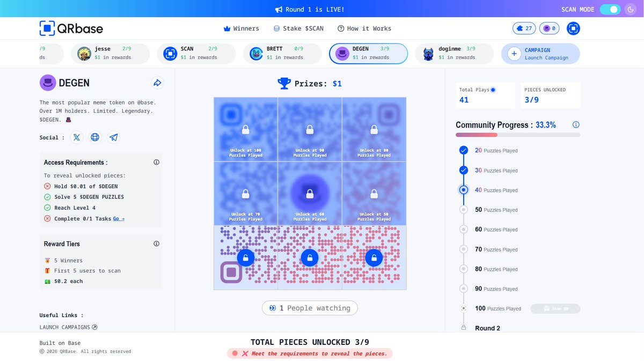Click the Round 1 is LIVE announcement
The image size is (644, 361).
[310, 9]
